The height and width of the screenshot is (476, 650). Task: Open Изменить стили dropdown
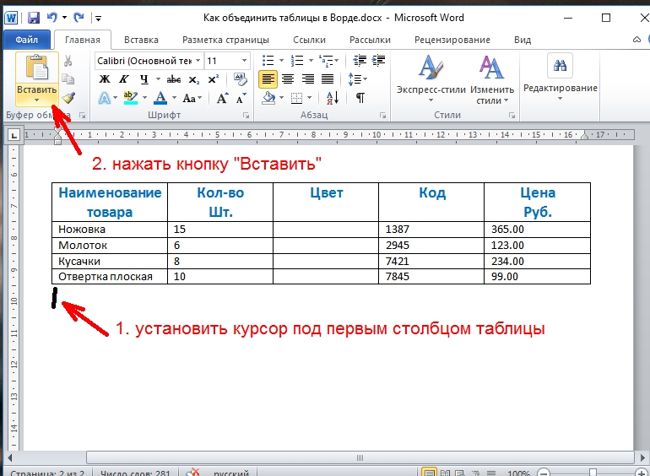coord(492,79)
